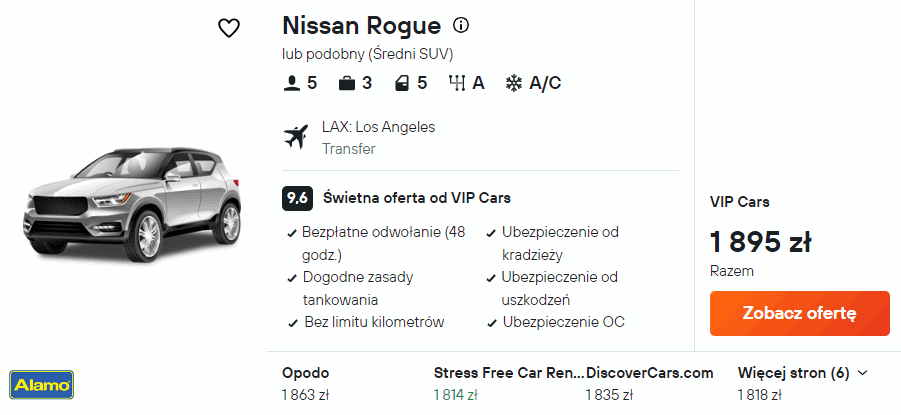
Task: Select the DiscoverCars.com price offer
Action: (649, 383)
